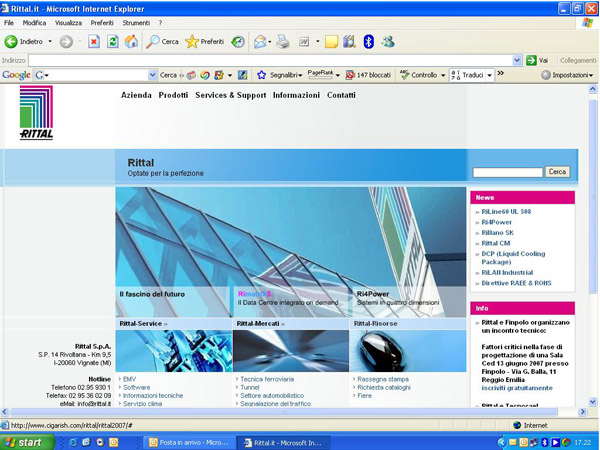The height and width of the screenshot is (450, 600).
Task: Click the forward navigation arrow icon
Action: (66, 41)
